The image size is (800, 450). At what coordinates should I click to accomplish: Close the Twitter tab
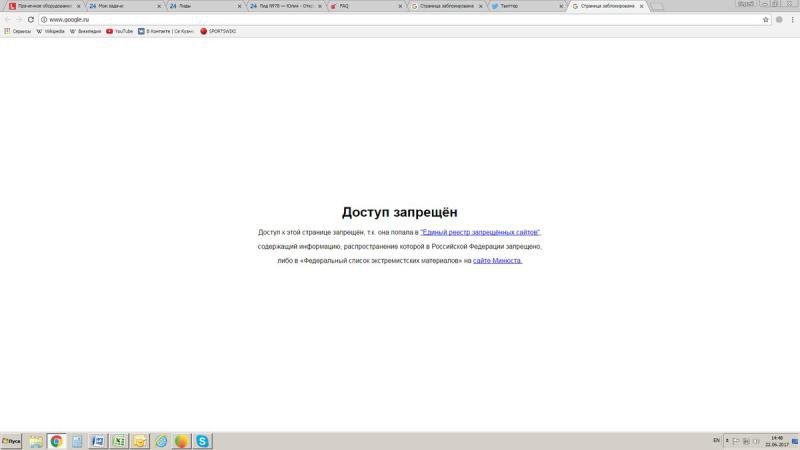pos(561,6)
